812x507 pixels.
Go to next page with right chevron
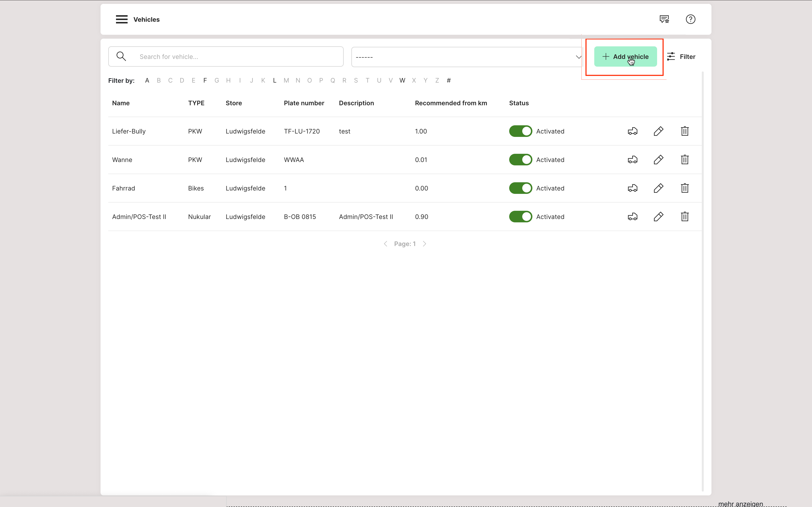click(x=424, y=244)
